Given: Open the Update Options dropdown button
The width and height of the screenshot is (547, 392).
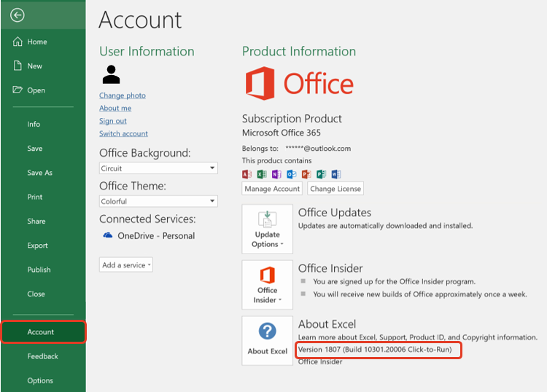Looking at the screenshot, I should [x=267, y=229].
